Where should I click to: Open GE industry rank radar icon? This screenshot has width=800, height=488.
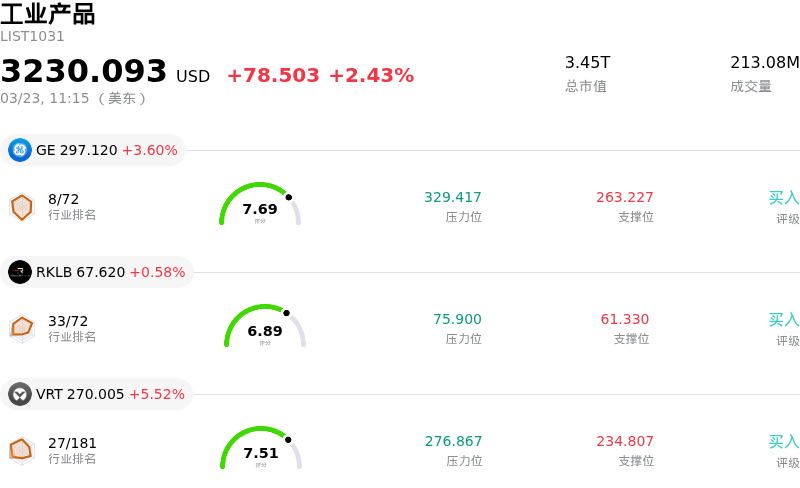pyautogui.click(x=22, y=207)
